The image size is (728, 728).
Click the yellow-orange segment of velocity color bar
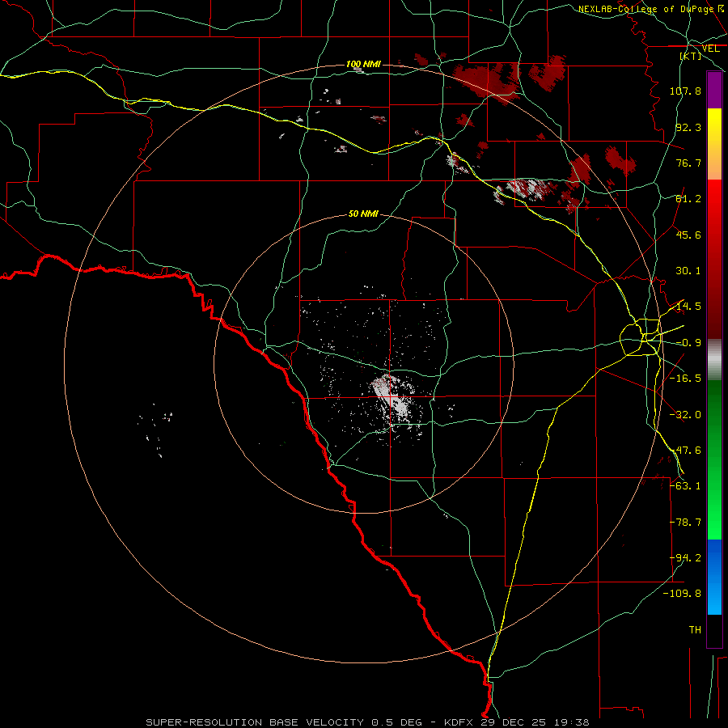pos(714,144)
